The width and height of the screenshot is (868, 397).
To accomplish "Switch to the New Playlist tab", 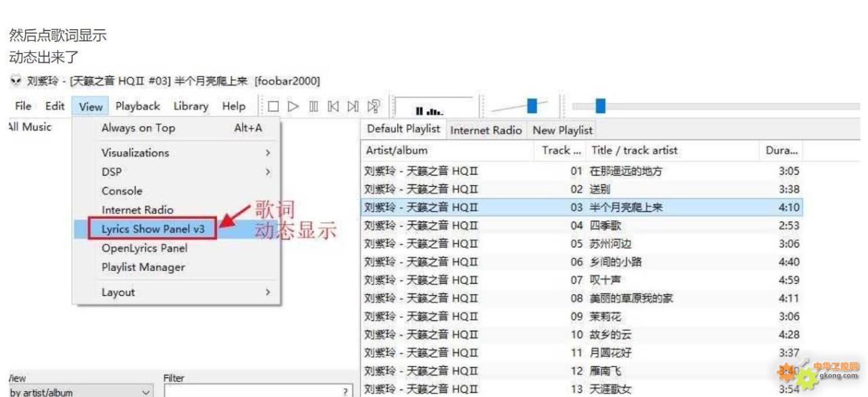I will point(562,130).
